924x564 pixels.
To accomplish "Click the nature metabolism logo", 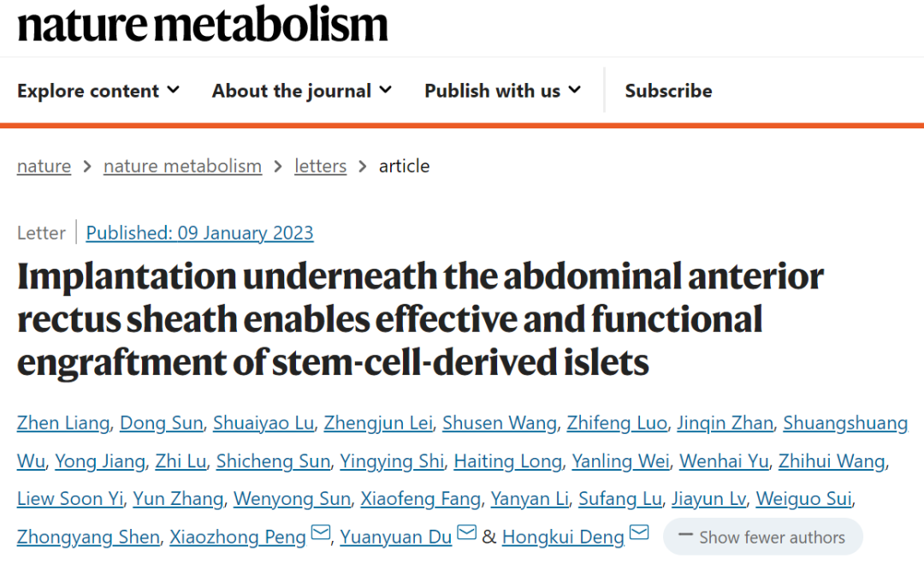I will pyautogui.click(x=203, y=26).
